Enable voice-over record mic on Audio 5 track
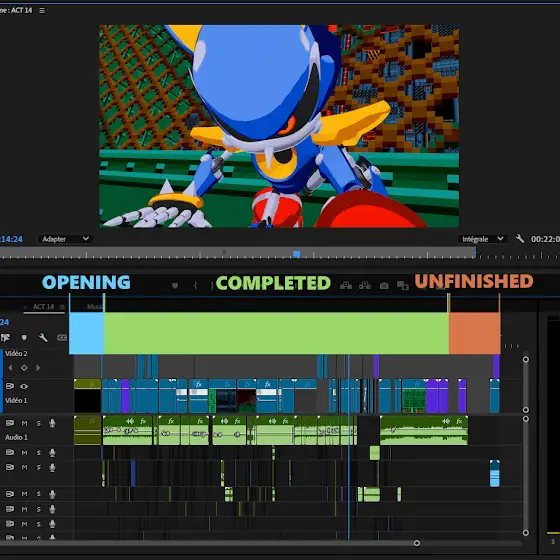Viewport: 560px width, 560px height. click(52, 509)
